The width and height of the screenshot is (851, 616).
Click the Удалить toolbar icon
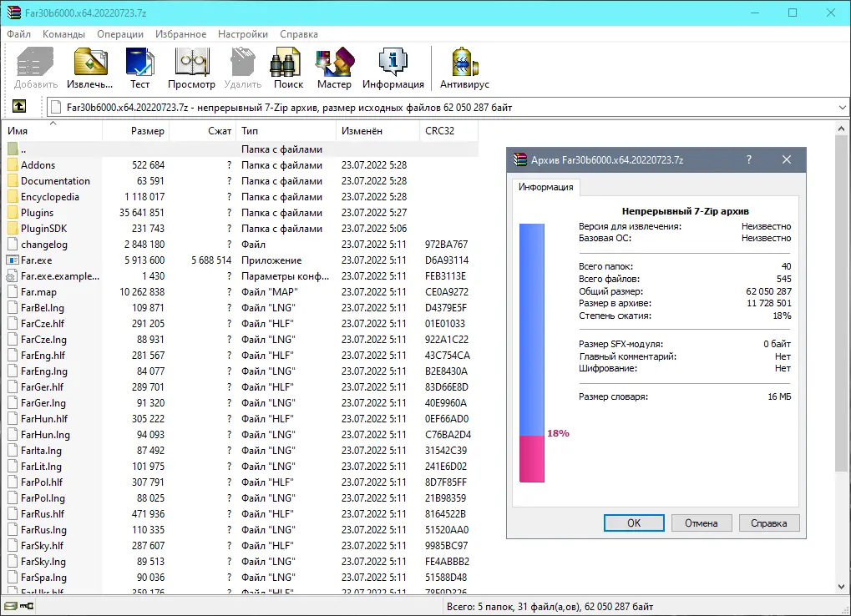tap(242, 68)
